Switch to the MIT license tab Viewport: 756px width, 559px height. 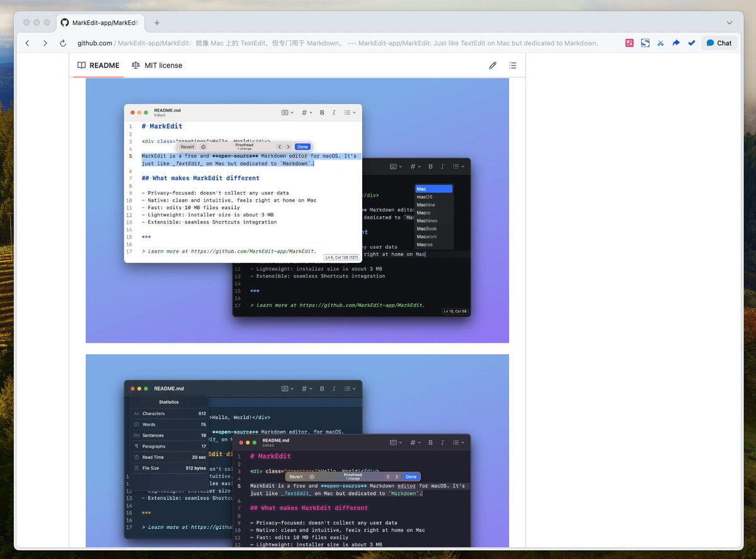157,65
